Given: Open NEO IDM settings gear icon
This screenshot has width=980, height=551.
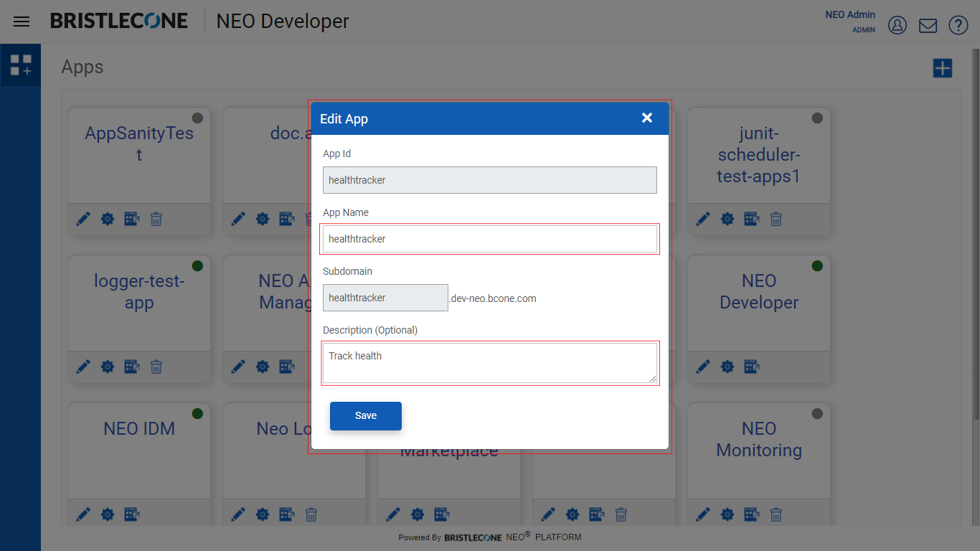Looking at the screenshot, I should [108, 514].
